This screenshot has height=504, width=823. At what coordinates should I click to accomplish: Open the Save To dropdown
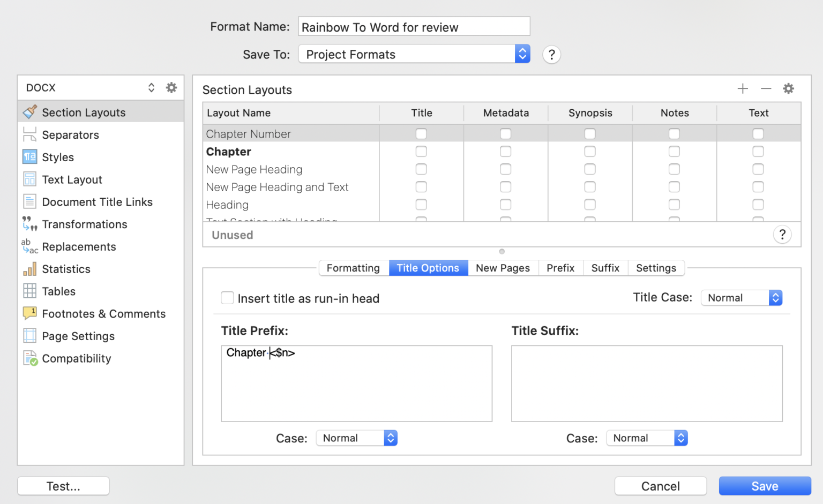tap(521, 54)
